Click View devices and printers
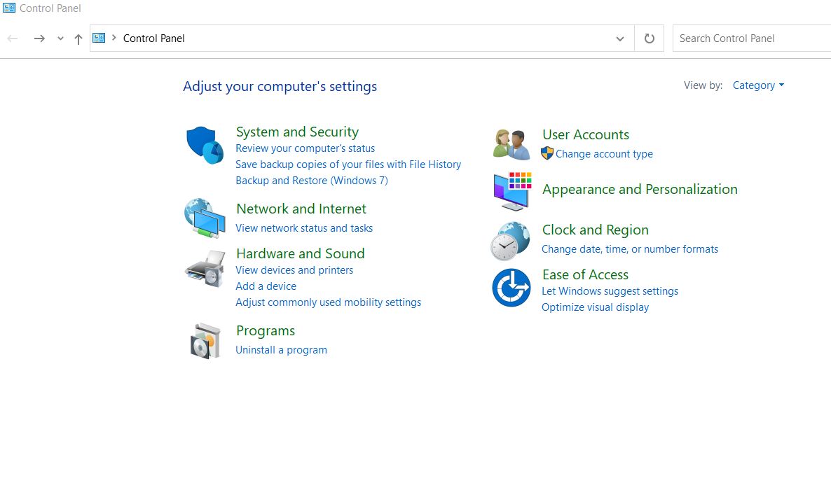This screenshot has width=831, height=504. pos(294,270)
